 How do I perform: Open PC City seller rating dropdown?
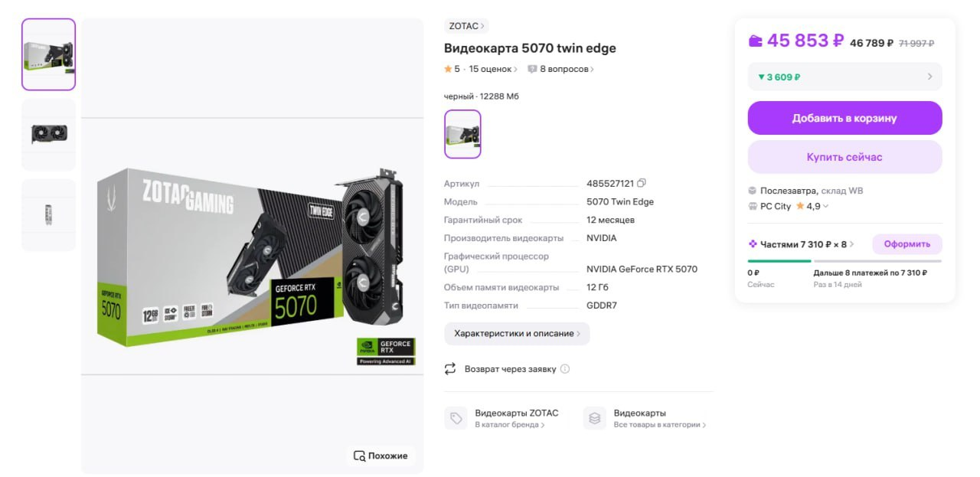pos(825,206)
